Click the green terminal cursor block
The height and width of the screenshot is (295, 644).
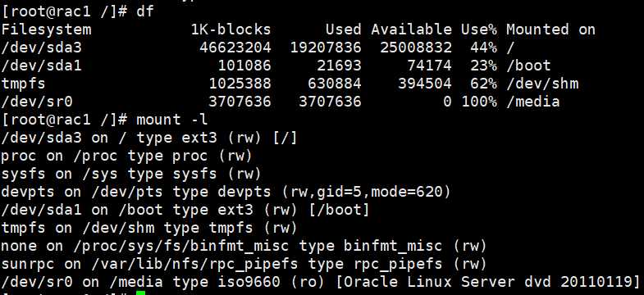click(141, 293)
